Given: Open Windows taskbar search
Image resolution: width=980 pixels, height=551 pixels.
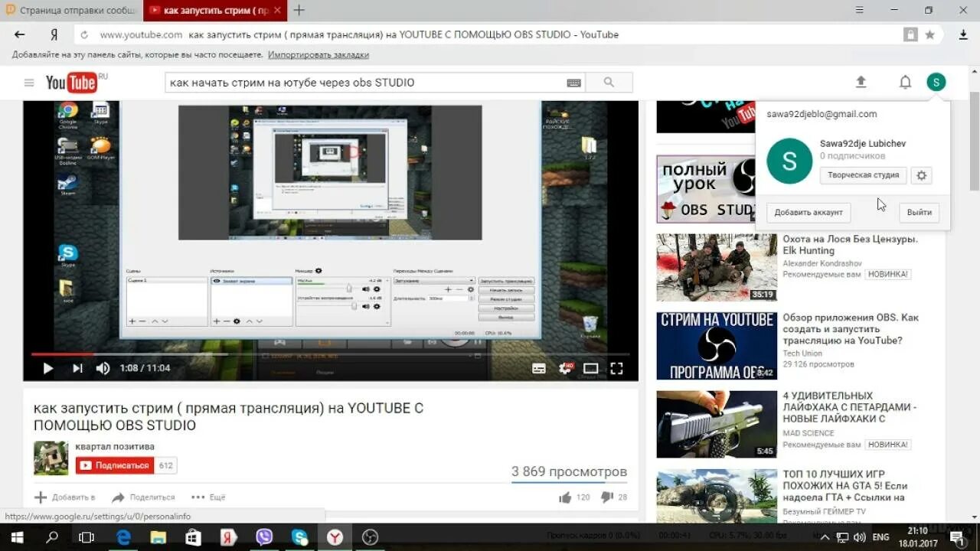Looking at the screenshot, I should tap(52, 537).
